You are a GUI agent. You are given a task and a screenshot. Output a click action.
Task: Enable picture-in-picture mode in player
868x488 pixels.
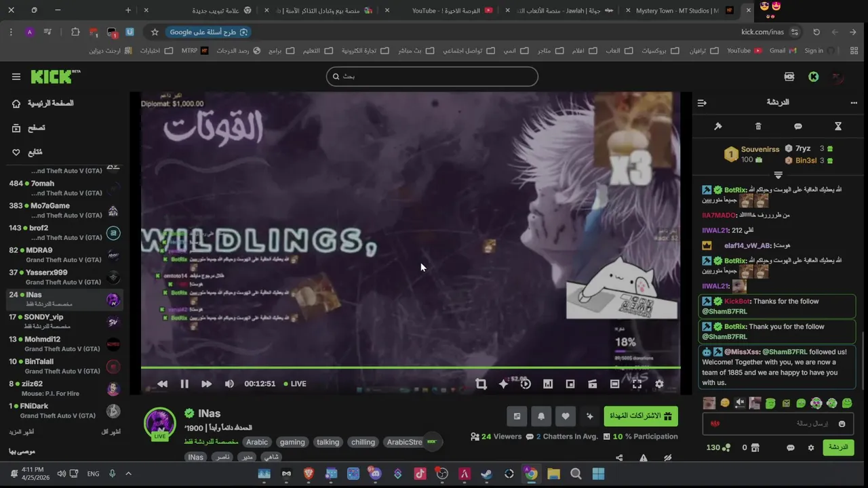(x=570, y=384)
